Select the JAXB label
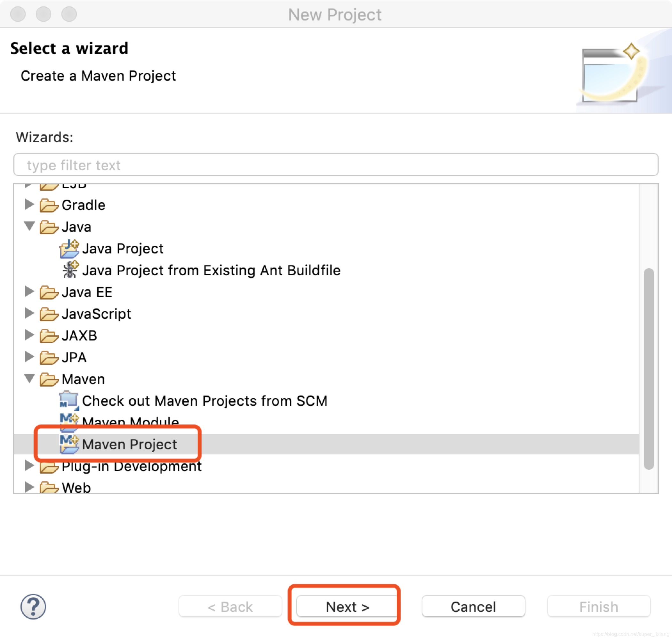The width and height of the screenshot is (672, 640). tap(79, 336)
